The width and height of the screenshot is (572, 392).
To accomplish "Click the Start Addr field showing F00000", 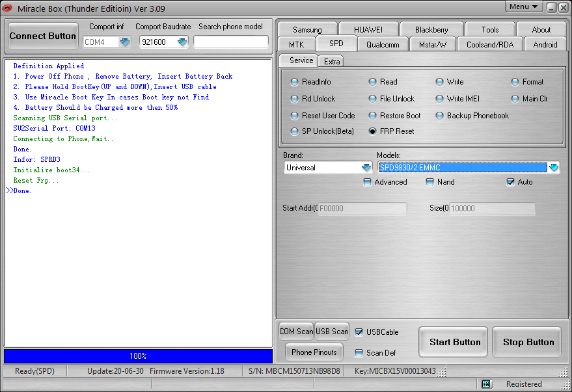I will point(362,209).
